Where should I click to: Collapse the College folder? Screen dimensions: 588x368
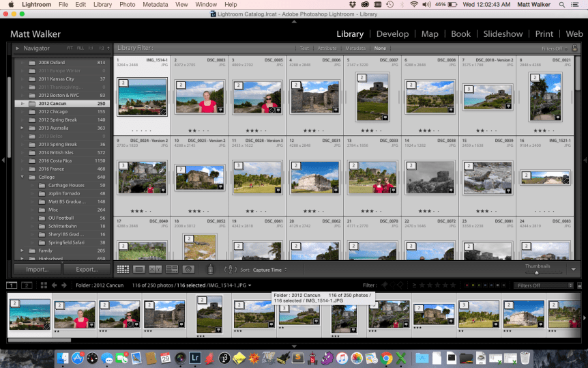click(x=22, y=177)
